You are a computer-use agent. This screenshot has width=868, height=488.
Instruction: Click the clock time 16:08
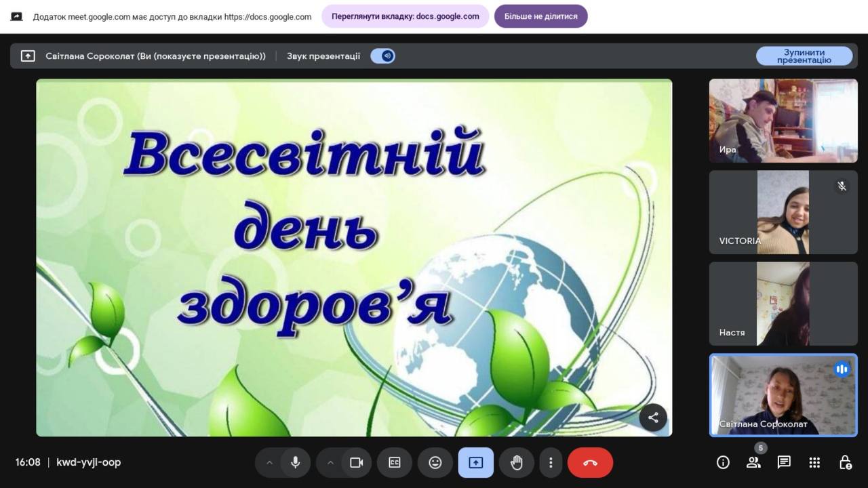tap(28, 462)
